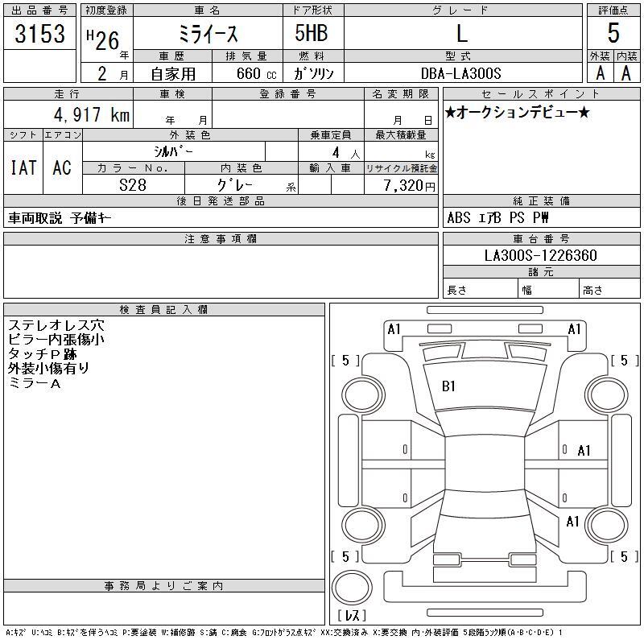
Task: Click the chassis number LA300S-1226360
Action: (x=540, y=255)
